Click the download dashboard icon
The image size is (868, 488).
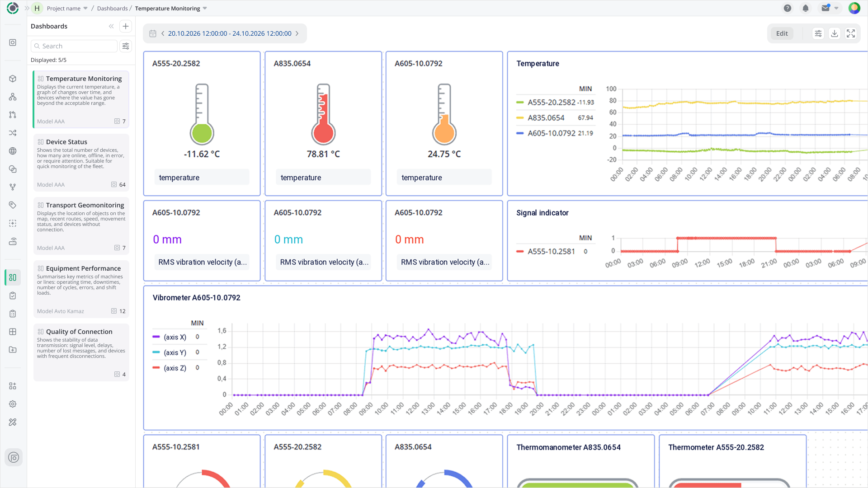coord(835,33)
